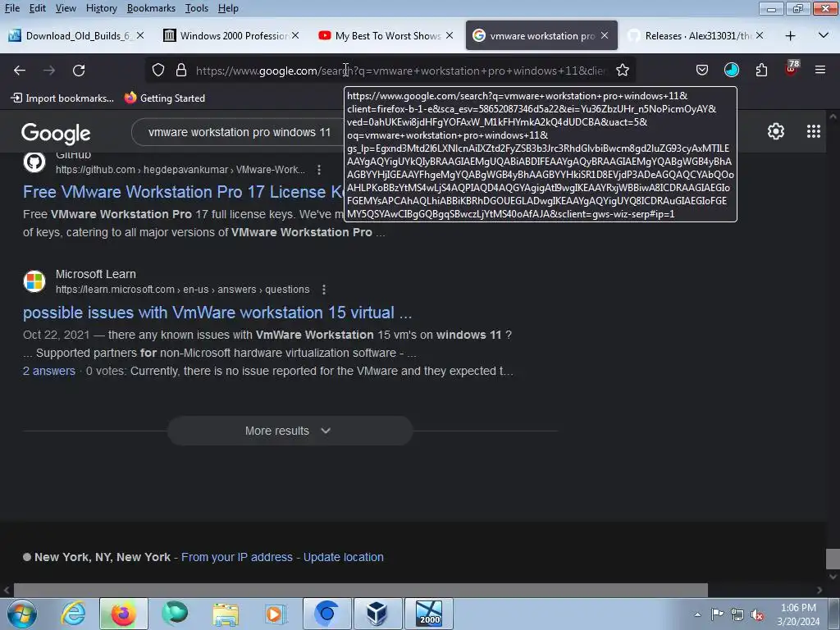Open the Save to Pocket icon
Image resolution: width=840 pixels, height=630 pixels.
pos(702,71)
